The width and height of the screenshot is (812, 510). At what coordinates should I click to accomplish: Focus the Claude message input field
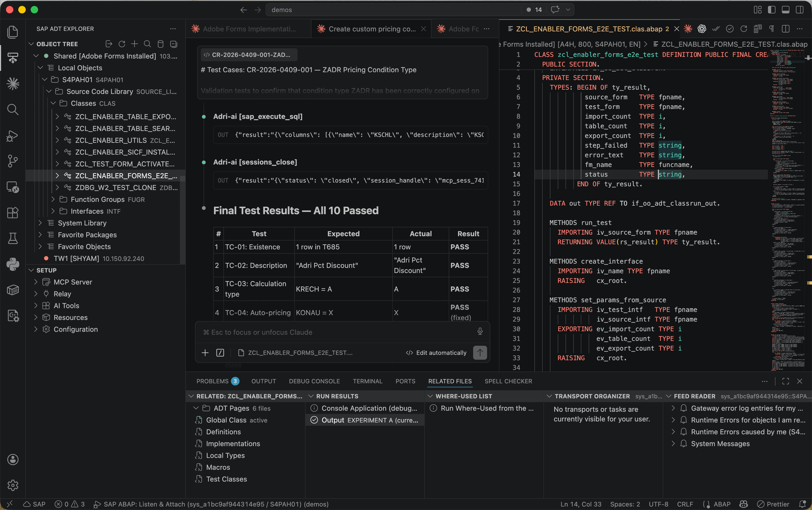tap(337, 332)
